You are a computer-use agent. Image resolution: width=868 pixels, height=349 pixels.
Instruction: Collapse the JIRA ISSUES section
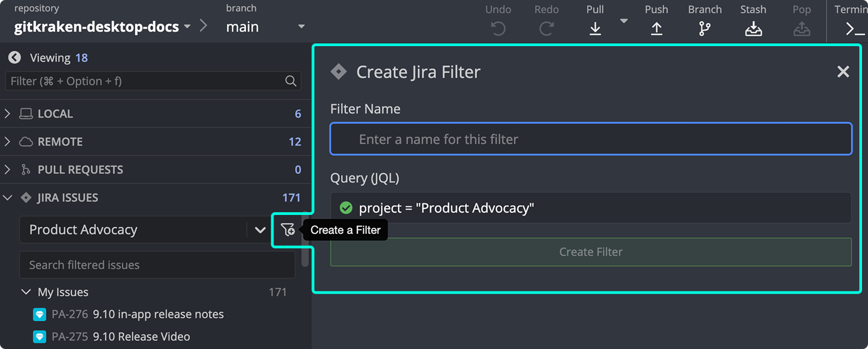(x=8, y=198)
